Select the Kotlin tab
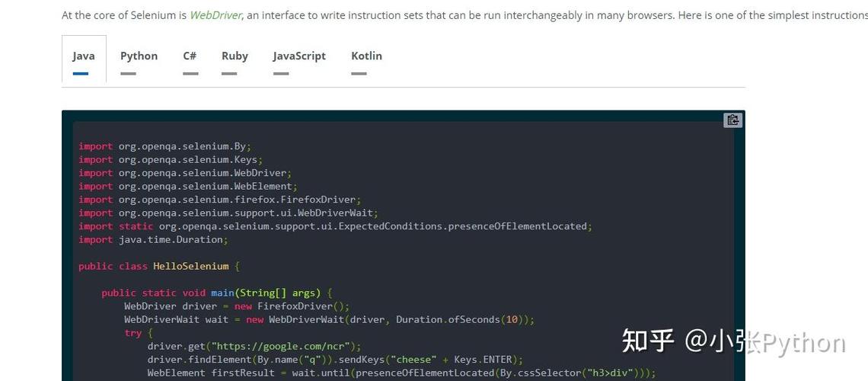The image size is (868, 381). (366, 56)
